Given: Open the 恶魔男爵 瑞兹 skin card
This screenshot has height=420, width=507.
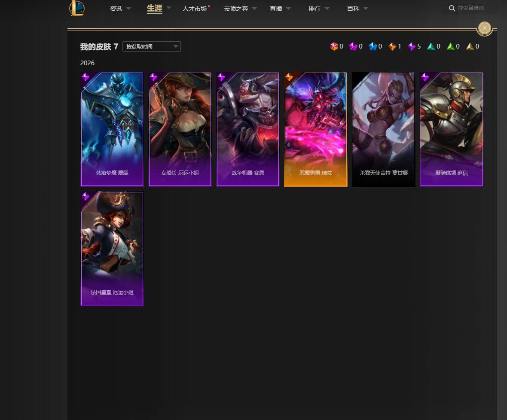Looking at the screenshot, I should [x=315, y=129].
